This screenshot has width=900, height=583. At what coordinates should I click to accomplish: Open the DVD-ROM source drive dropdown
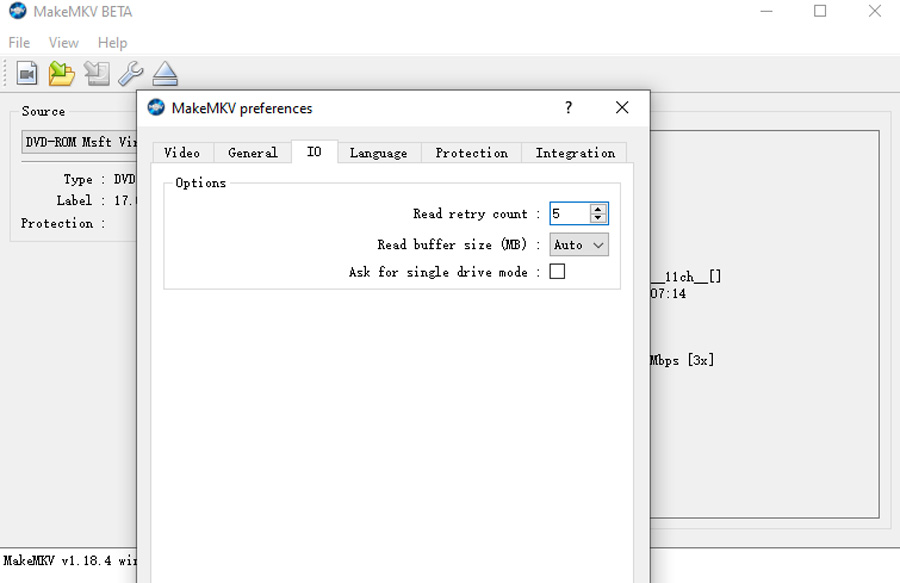click(80, 142)
